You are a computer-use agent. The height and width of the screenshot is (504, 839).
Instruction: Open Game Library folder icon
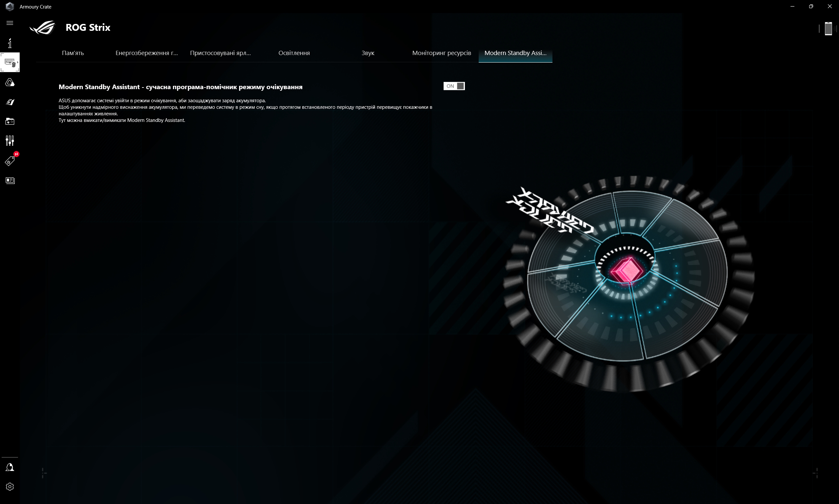(x=10, y=121)
